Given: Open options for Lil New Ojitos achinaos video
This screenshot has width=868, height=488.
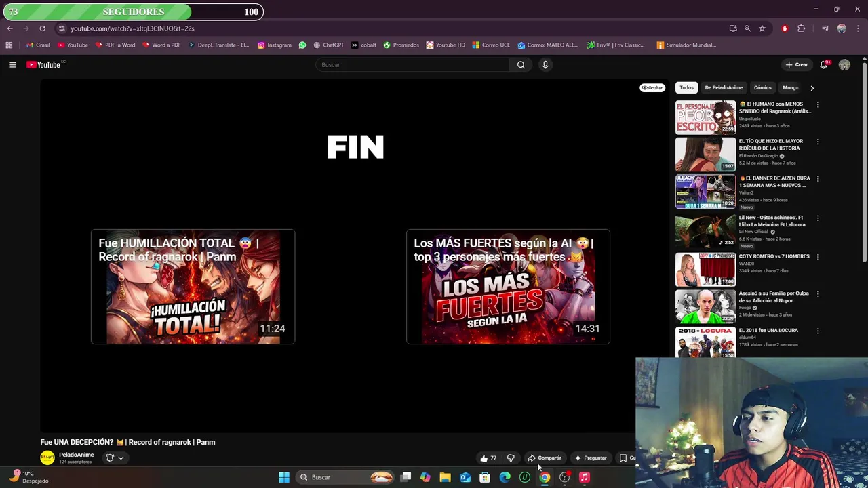Looking at the screenshot, I should tap(818, 218).
